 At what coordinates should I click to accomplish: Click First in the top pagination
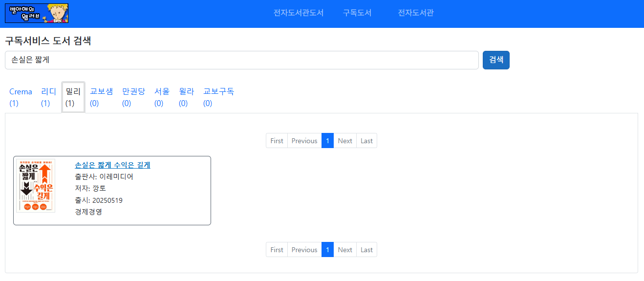pyautogui.click(x=277, y=141)
